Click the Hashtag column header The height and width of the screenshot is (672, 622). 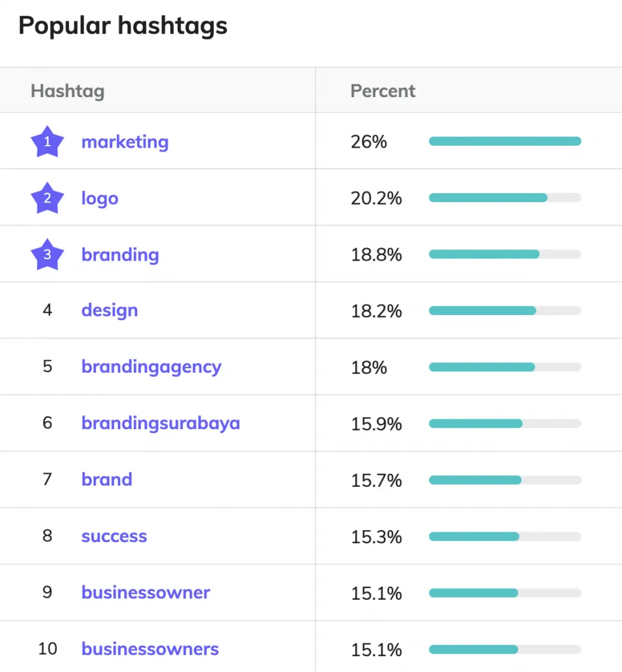(x=68, y=91)
